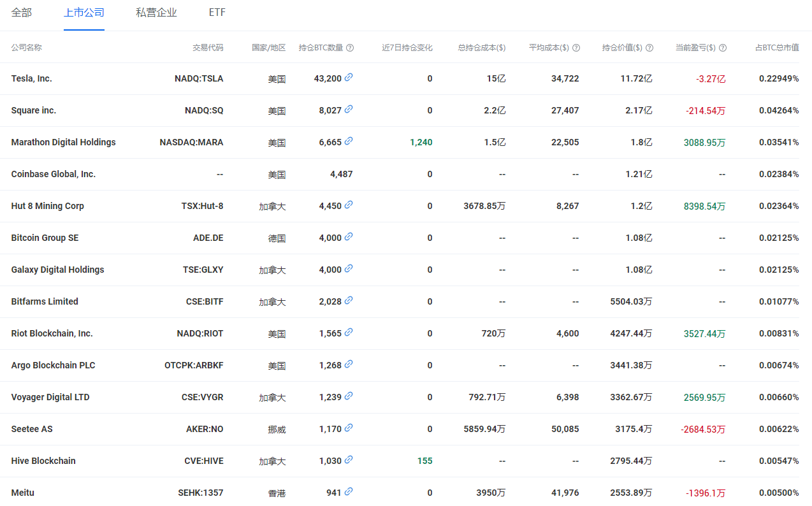Show help tooltip for 当前盈亏($) column
Viewport: 812px width, 506px height.
[723, 48]
